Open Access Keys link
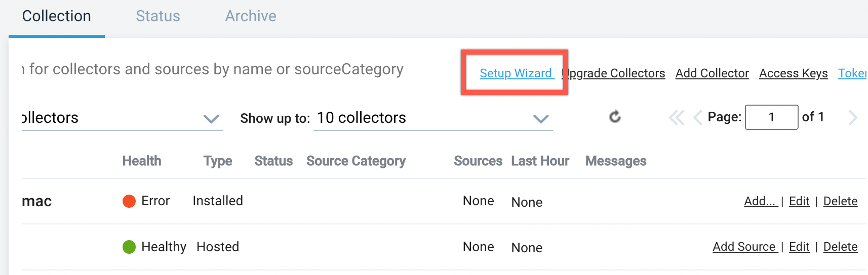The height and width of the screenshot is (275, 868). point(793,73)
